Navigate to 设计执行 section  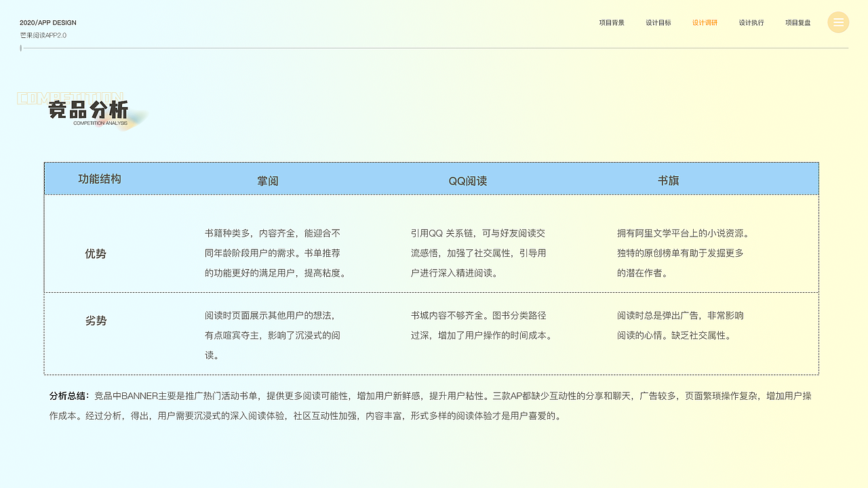(751, 22)
